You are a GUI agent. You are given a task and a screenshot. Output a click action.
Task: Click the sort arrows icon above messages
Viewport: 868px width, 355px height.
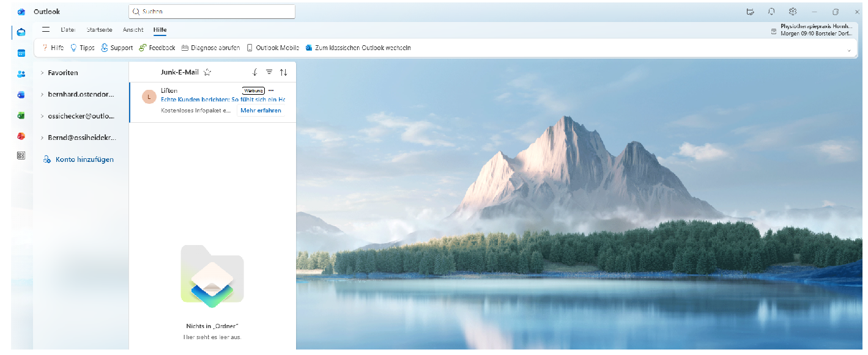pos(283,72)
